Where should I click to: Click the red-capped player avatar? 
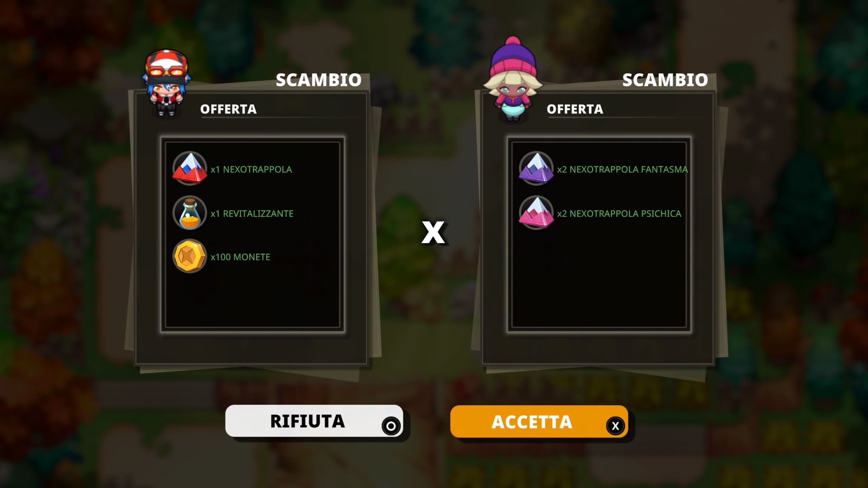click(x=166, y=83)
